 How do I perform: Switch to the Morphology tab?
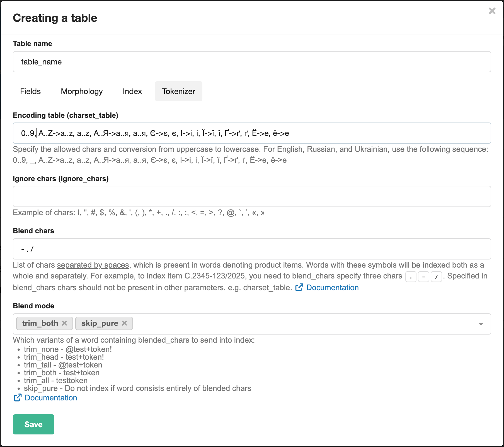point(82,91)
